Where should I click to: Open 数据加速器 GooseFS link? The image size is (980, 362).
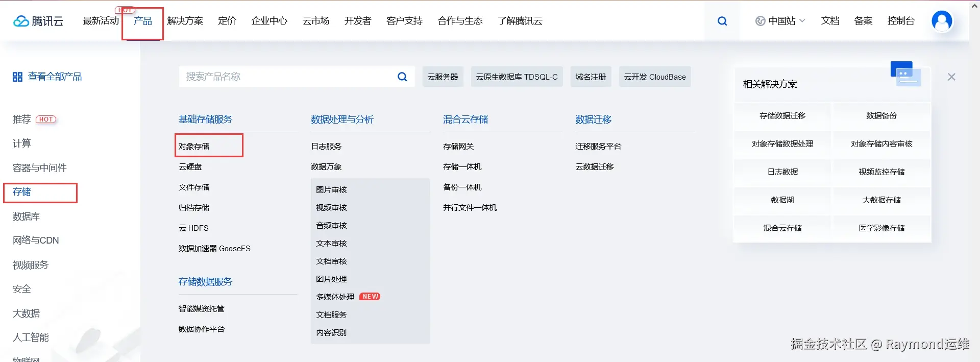coord(214,249)
